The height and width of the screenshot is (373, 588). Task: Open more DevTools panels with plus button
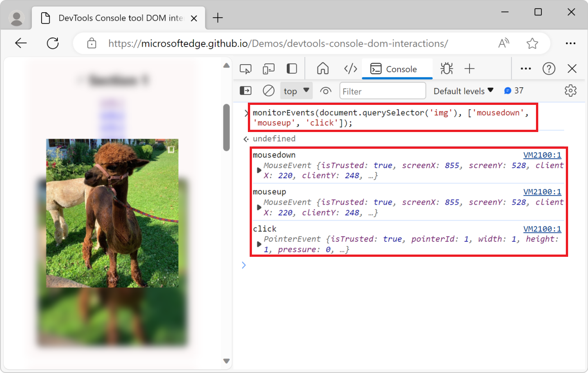pos(470,68)
